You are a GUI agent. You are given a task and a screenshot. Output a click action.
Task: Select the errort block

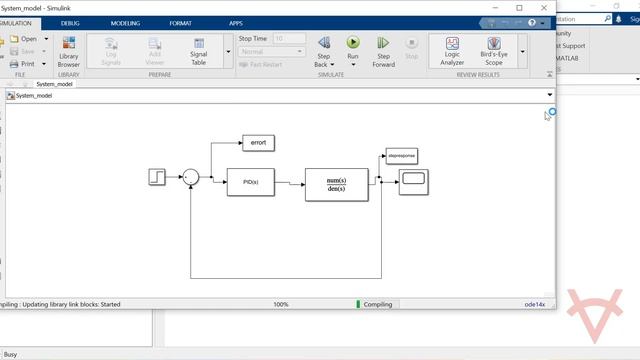coord(258,143)
